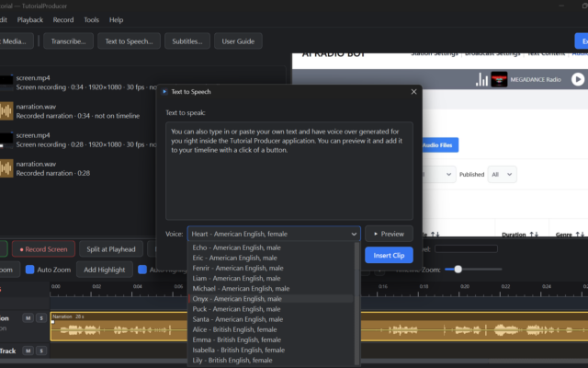588x368 pixels.
Task: Click the MEGADANCE Radio station logo
Action: 499,79
